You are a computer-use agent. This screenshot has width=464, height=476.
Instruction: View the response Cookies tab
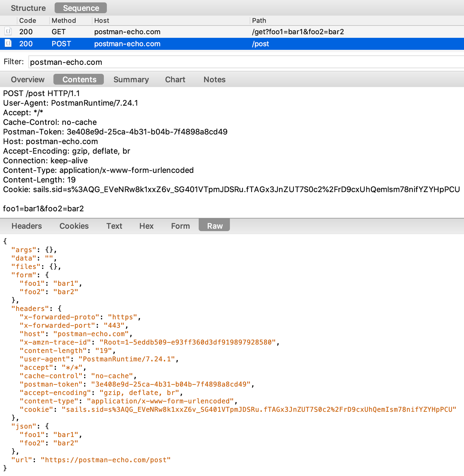coord(74,226)
